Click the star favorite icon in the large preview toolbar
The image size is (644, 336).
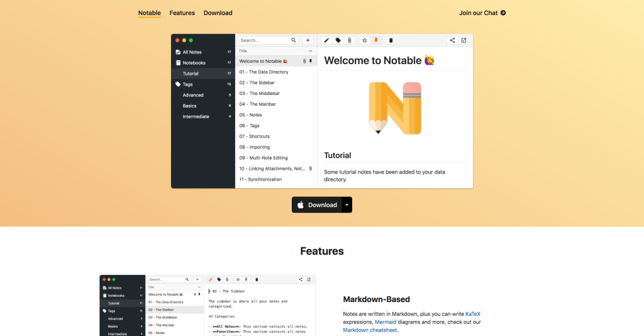(x=364, y=40)
